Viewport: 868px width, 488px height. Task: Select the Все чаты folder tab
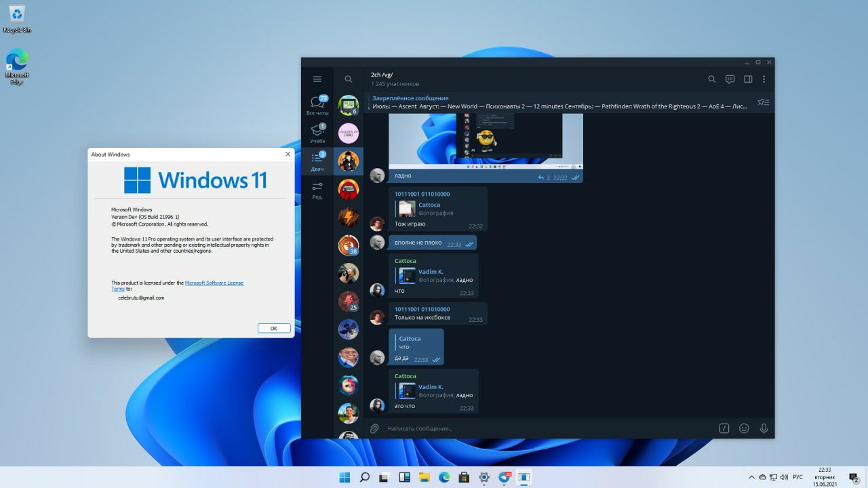point(317,106)
